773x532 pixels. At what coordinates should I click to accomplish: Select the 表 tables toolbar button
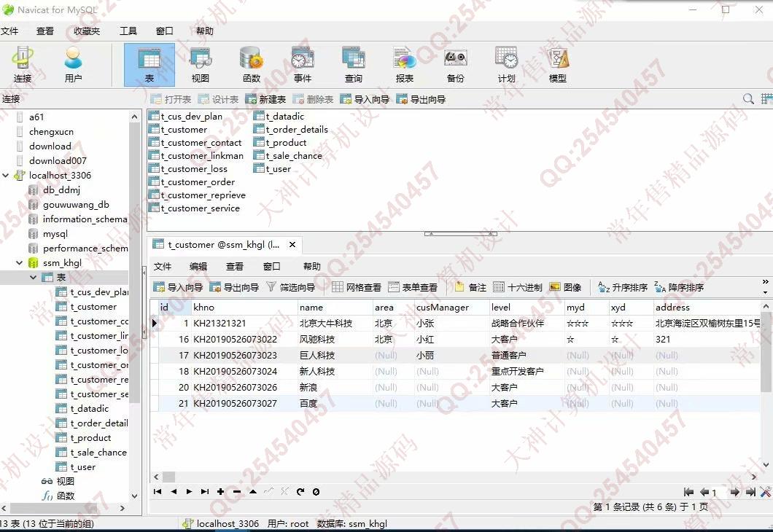(149, 65)
